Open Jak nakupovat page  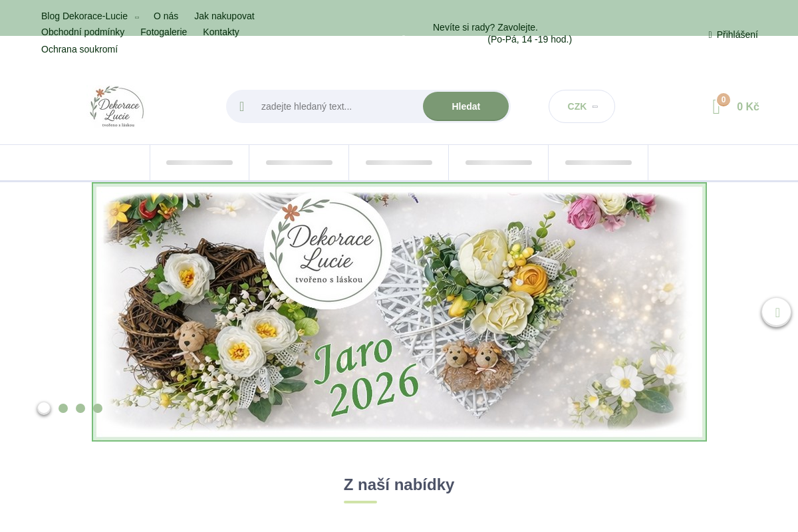tap(224, 16)
